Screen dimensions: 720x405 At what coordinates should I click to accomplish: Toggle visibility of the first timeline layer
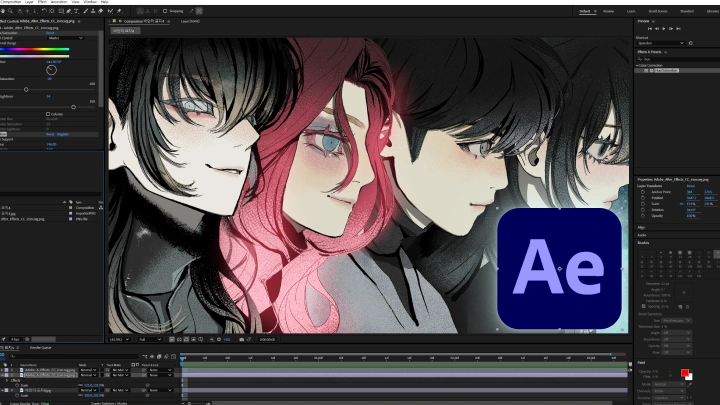[x=3, y=370]
